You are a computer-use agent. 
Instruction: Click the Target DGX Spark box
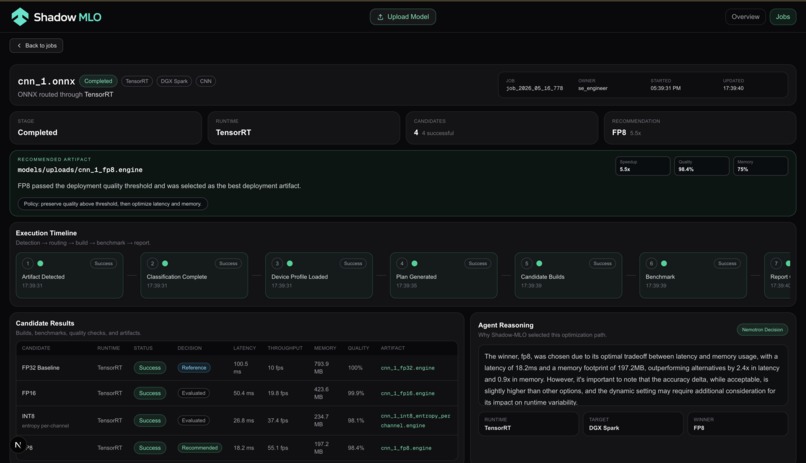pos(633,424)
